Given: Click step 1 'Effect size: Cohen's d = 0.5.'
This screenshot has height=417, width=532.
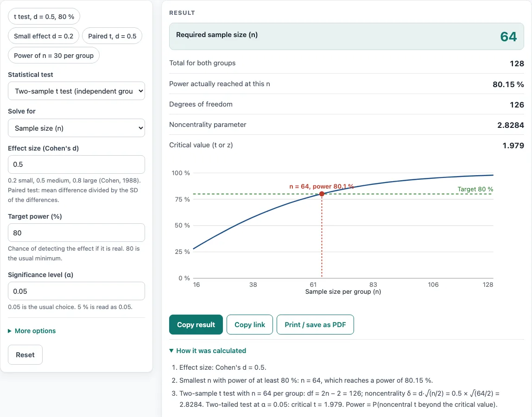Looking at the screenshot, I should pos(222,367).
